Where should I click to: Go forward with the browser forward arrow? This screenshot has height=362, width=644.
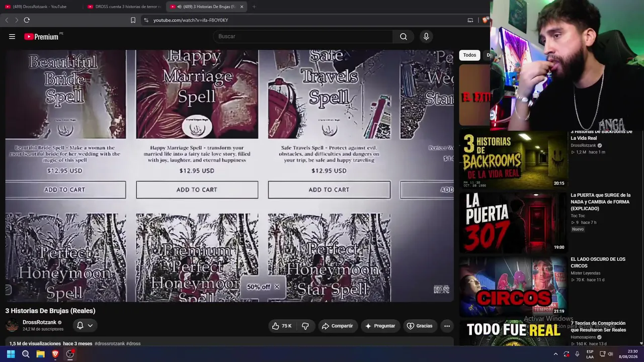point(17,20)
